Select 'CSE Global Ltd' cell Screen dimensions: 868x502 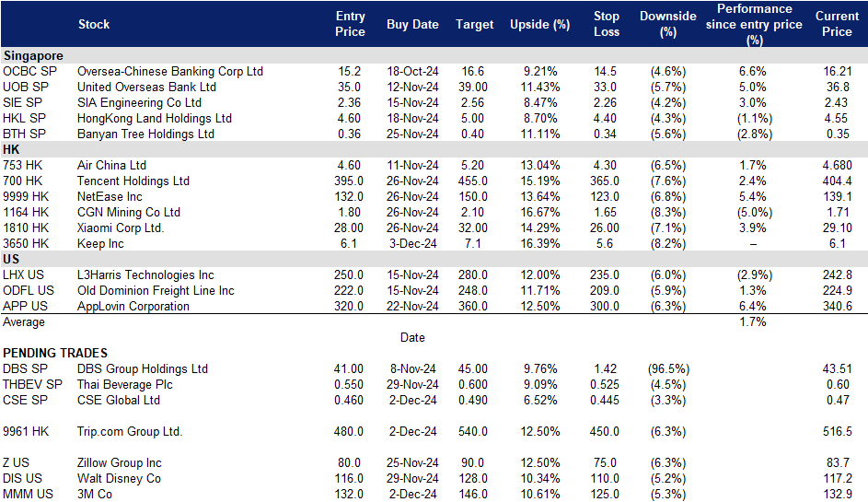click(x=119, y=400)
